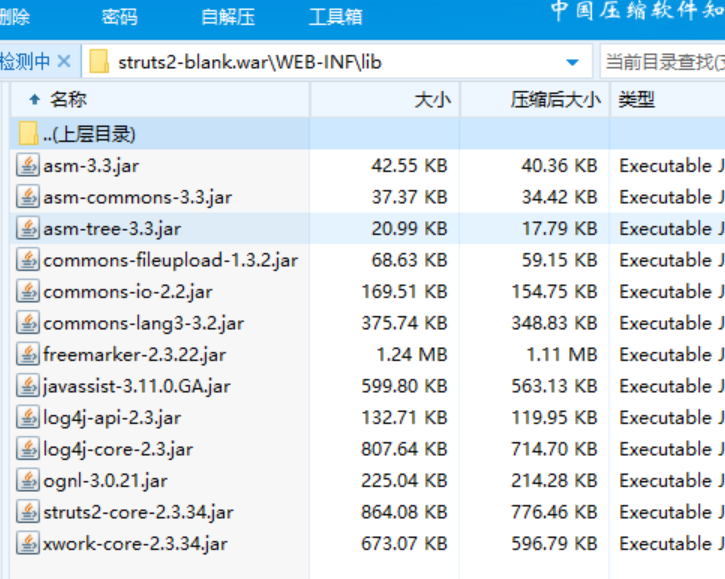Sort files by the 大小 column header
This screenshot has width=725, height=579.
(x=385, y=99)
